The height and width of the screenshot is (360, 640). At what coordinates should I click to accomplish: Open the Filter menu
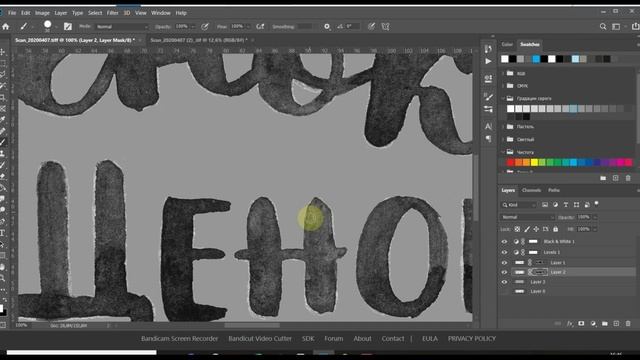(112, 13)
